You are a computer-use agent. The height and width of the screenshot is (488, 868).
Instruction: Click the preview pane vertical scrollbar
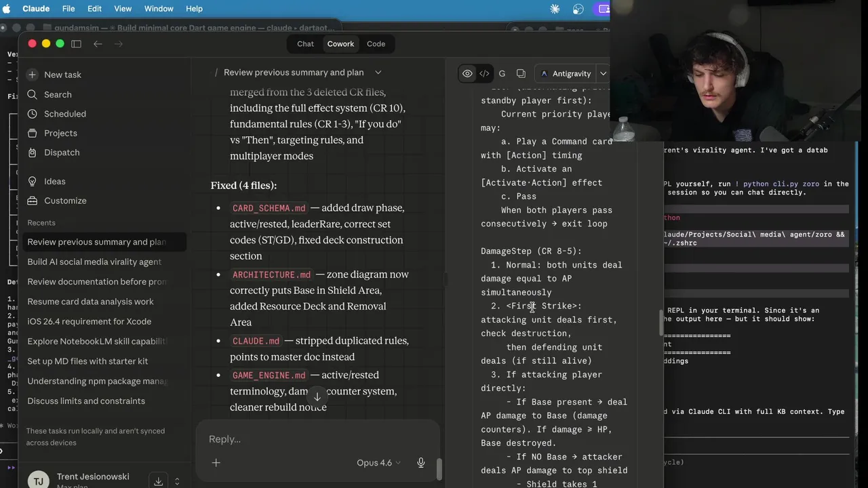coord(662,323)
